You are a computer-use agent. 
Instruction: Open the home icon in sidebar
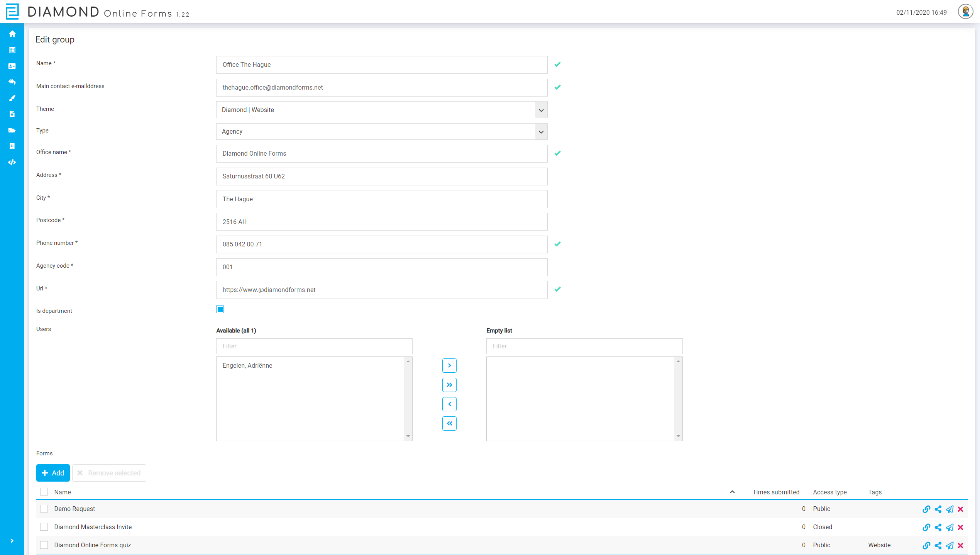pyautogui.click(x=12, y=34)
